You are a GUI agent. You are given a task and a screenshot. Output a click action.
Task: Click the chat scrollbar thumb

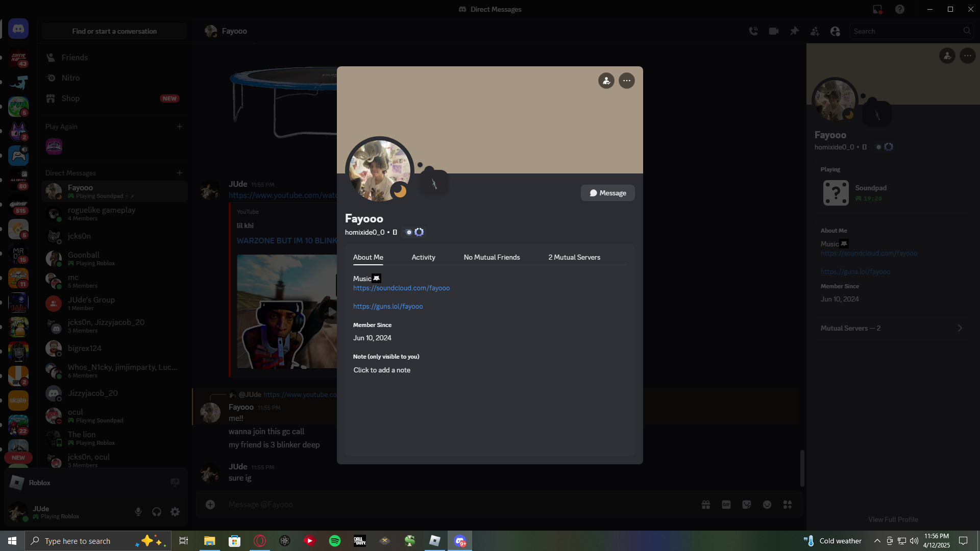802,468
